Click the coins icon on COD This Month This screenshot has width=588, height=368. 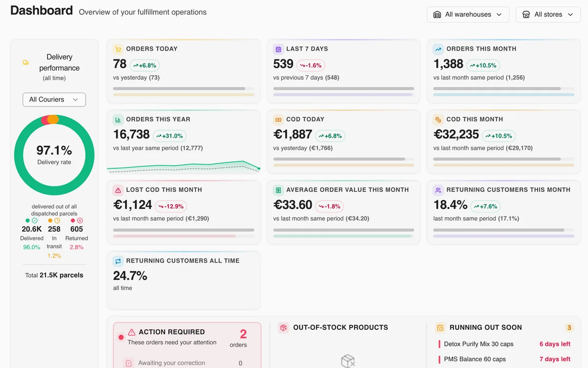(x=439, y=119)
